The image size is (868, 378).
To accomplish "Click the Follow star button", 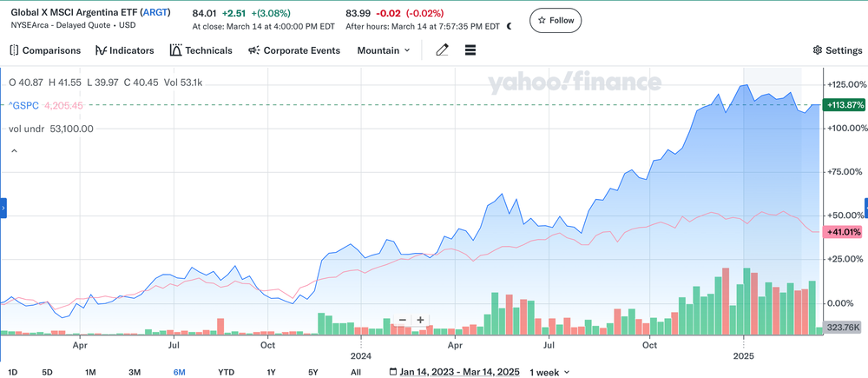I will (556, 21).
